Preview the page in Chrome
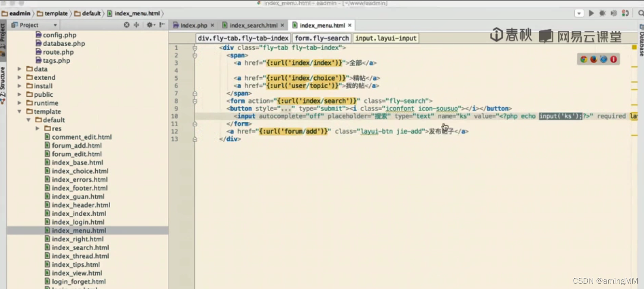 coord(584,59)
